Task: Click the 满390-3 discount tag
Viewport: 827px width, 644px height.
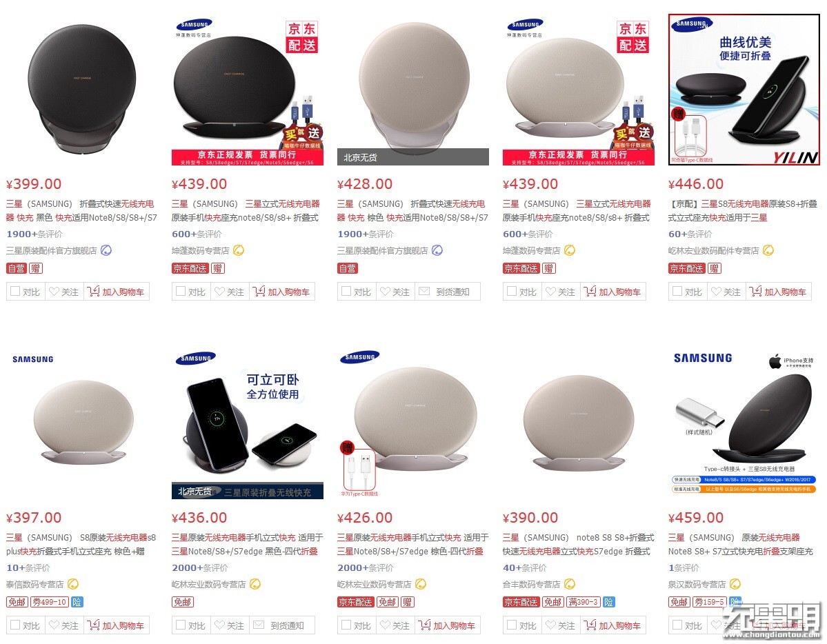Action: [583, 602]
